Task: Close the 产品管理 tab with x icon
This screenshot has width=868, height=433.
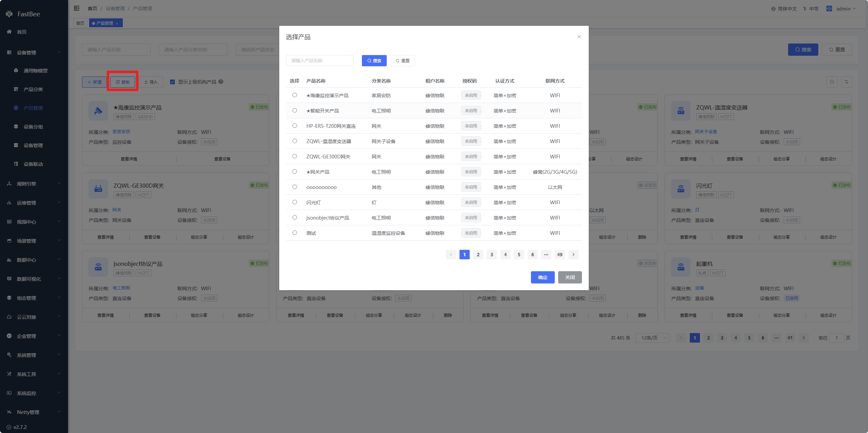Action: [117, 23]
